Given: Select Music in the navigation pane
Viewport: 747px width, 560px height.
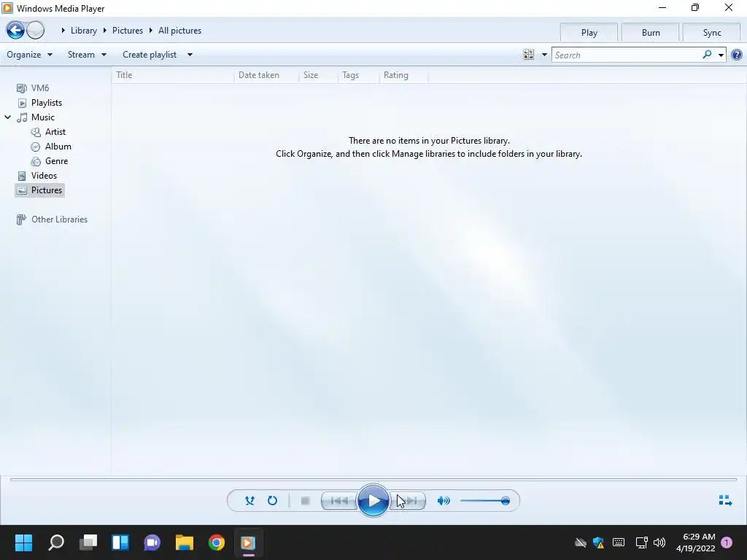Looking at the screenshot, I should tap(43, 117).
